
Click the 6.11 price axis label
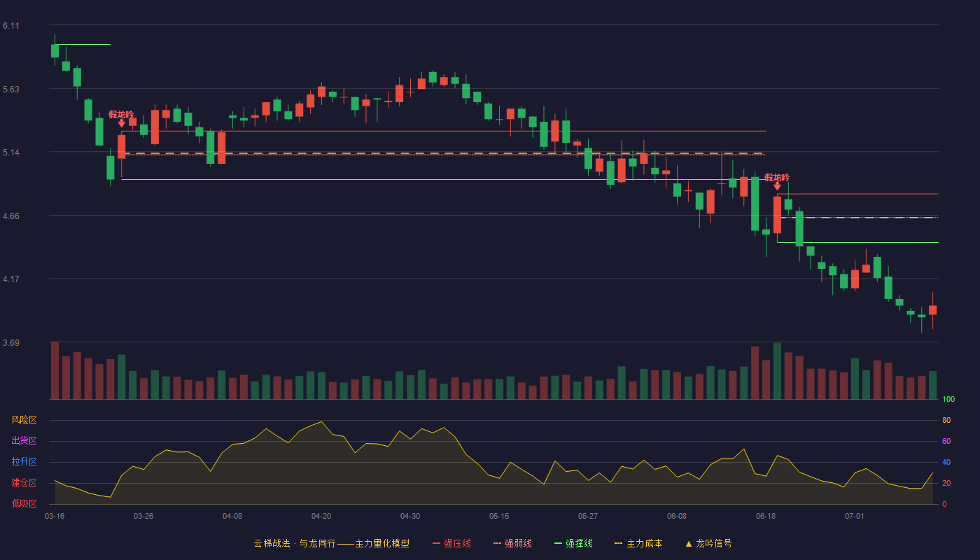tap(11, 26)
